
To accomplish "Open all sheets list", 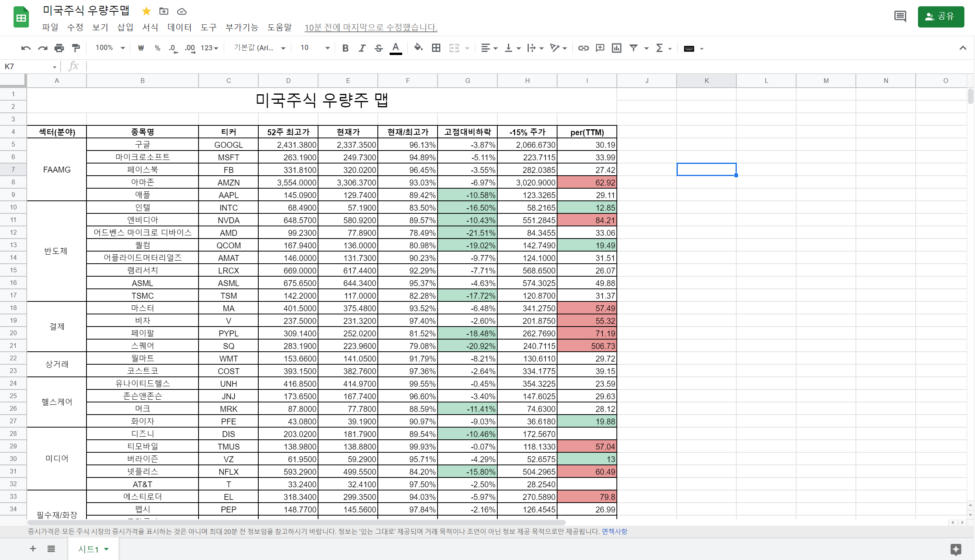I will pos(51,549).
